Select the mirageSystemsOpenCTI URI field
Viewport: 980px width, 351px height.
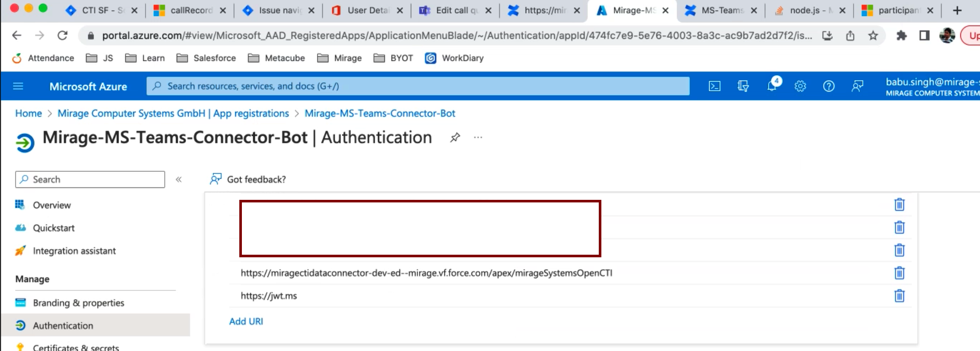426,273
